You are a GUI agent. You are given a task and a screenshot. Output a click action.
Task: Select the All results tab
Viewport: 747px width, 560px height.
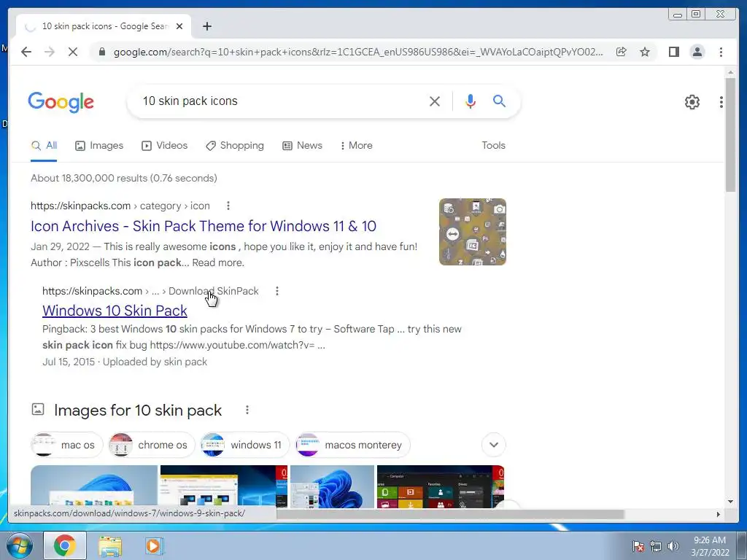44,146
